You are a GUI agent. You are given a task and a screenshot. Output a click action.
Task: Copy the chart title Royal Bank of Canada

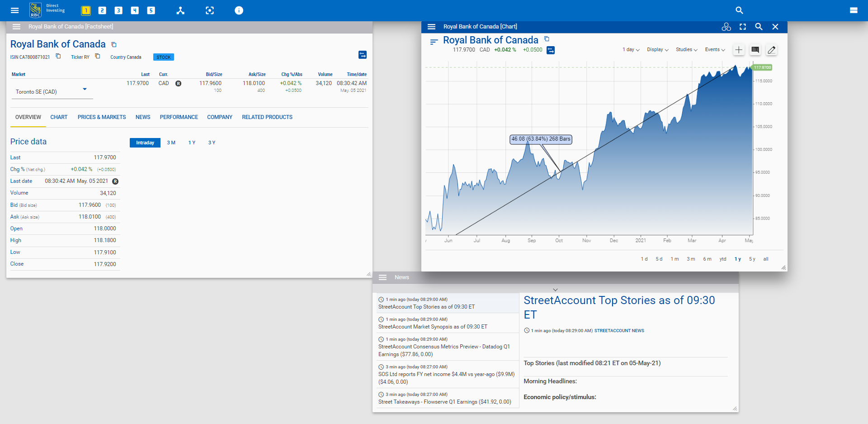tap(547, 39)
